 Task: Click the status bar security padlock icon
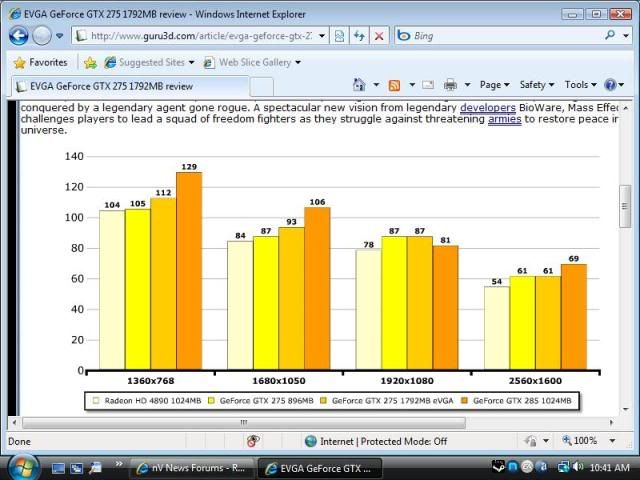tap(531, 441)
